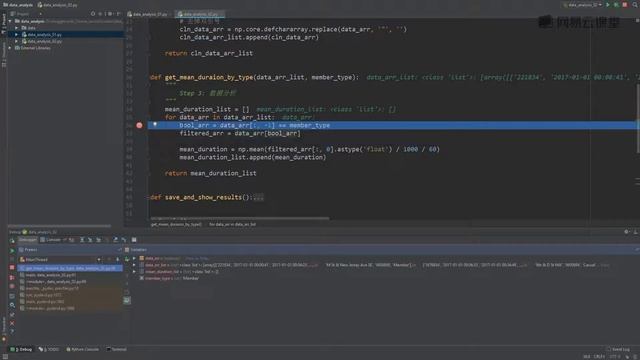
Task: Click the editor horizontal scrollbar
Action: (x=240, y=218)
